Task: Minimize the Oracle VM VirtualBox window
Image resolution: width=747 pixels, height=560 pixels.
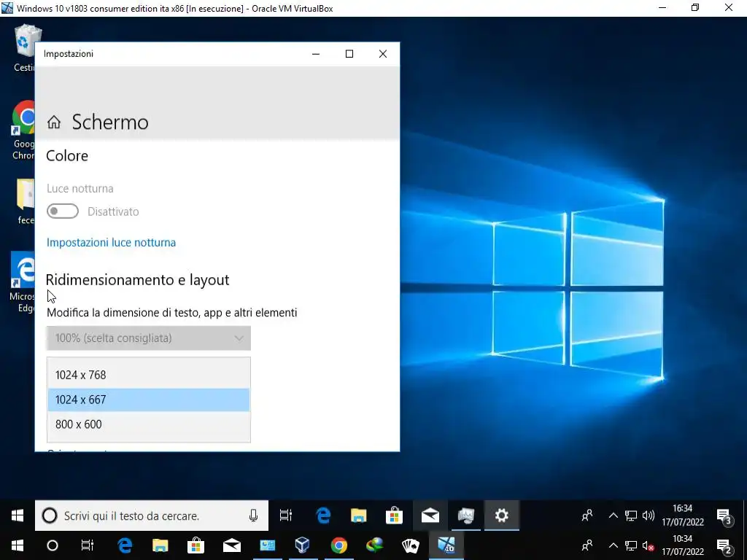Action: coord(662,8)
